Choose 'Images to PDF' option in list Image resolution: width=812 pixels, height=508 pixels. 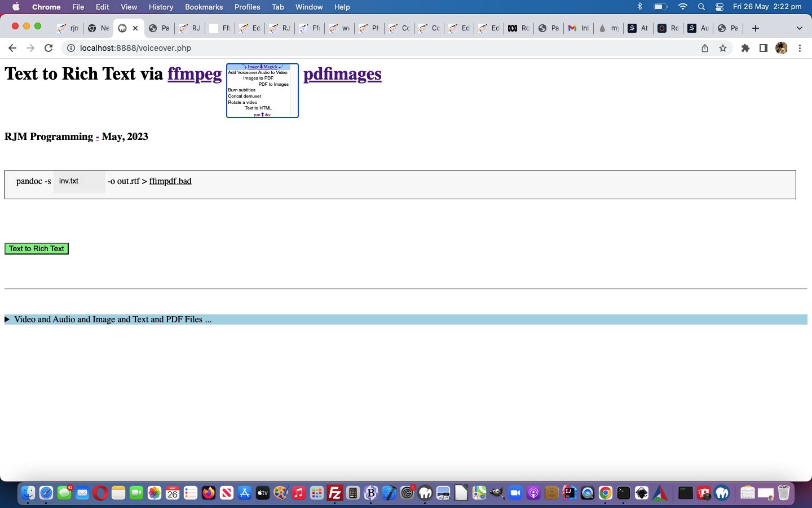pyautogui.click(x=258, y=78)
